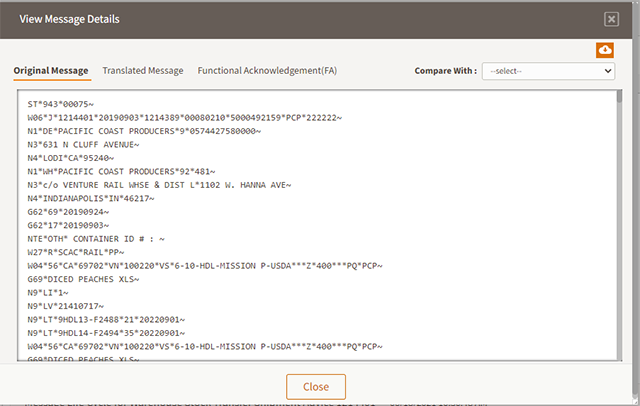This screenshot has height=406, width=640.
Task: Select the N4*INDIANAPOLIS*IN*46217~ line
Action: click(98, 198)
